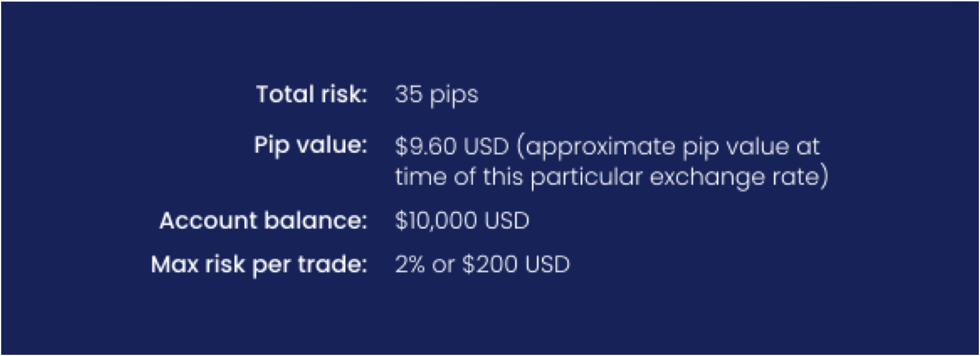Click the bold word "balance:"

pyautogui.click(x=315, y=220)
